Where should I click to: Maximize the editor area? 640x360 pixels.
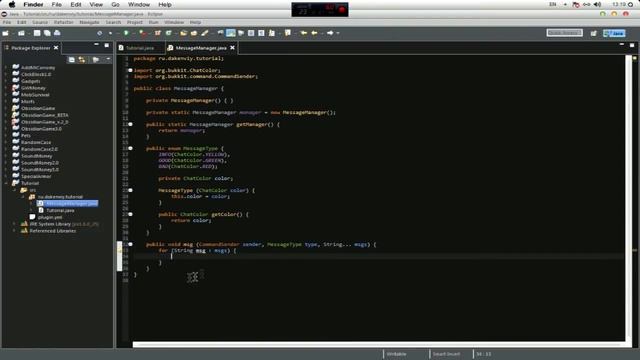click(x=632, y=45)
